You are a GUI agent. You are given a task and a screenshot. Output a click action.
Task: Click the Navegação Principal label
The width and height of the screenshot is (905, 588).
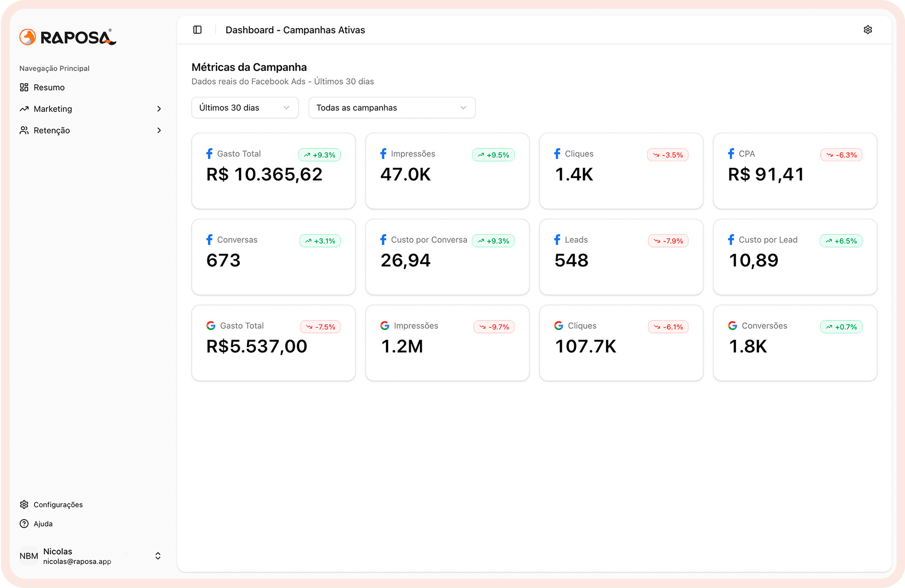[x=54, y=68]
